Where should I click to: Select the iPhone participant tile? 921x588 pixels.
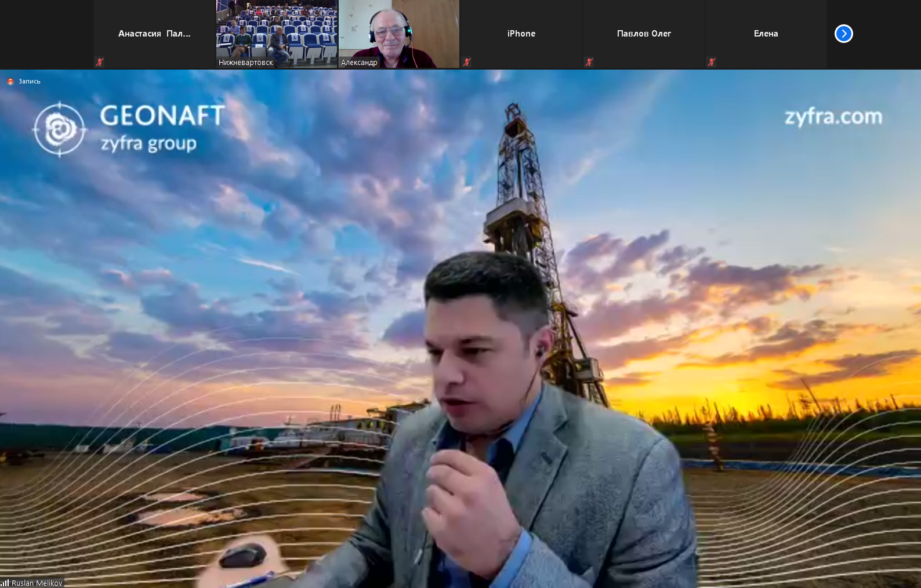[x=521, y=34]
